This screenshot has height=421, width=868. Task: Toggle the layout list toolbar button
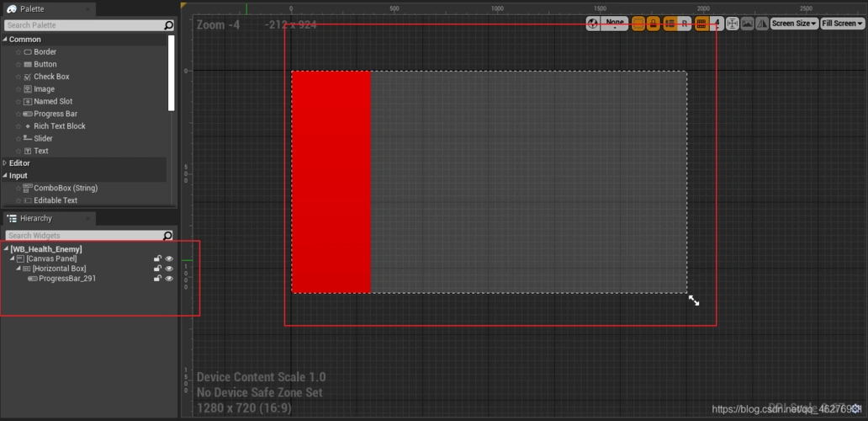click(670, 24)
